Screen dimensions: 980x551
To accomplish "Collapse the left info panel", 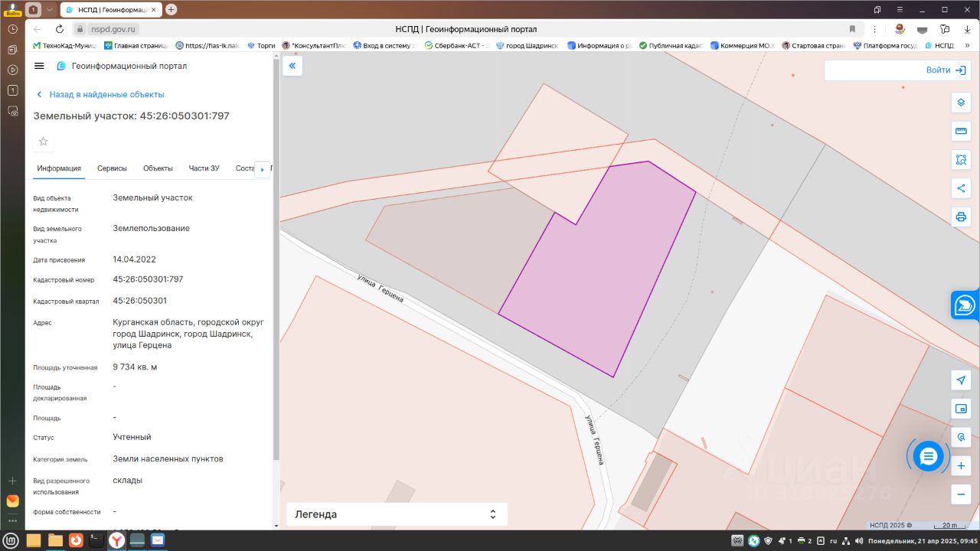I will click(x=292, y=66).
